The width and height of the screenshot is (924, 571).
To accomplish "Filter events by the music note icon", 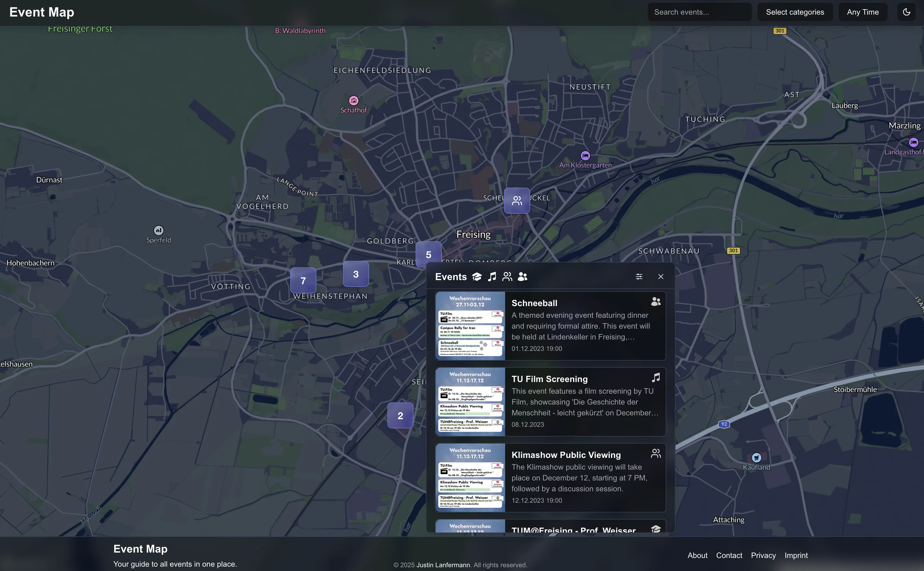I will [x=492, y=277].
